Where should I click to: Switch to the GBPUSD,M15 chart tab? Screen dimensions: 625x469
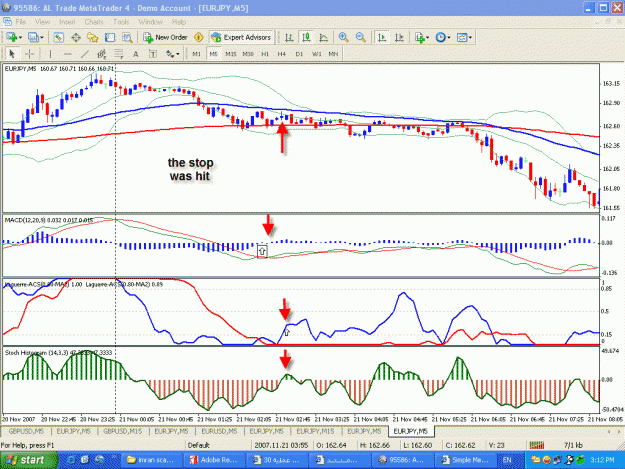(x=122, y=431)
